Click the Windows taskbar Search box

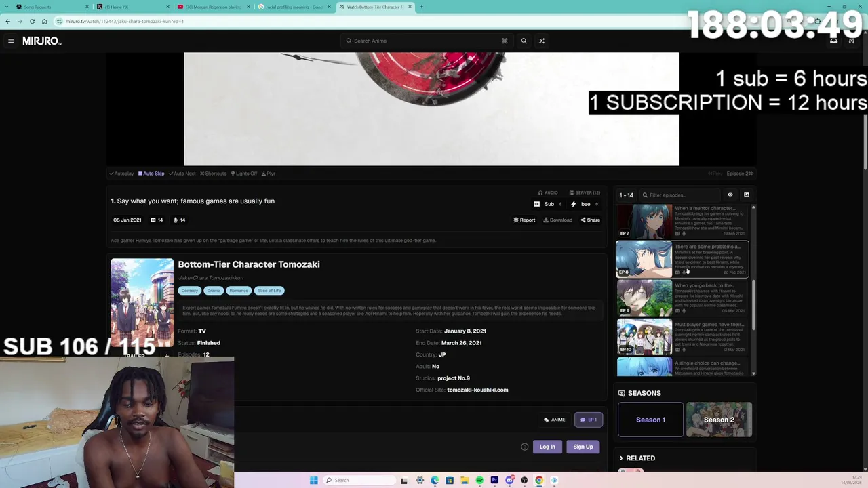tap(358, 481)
